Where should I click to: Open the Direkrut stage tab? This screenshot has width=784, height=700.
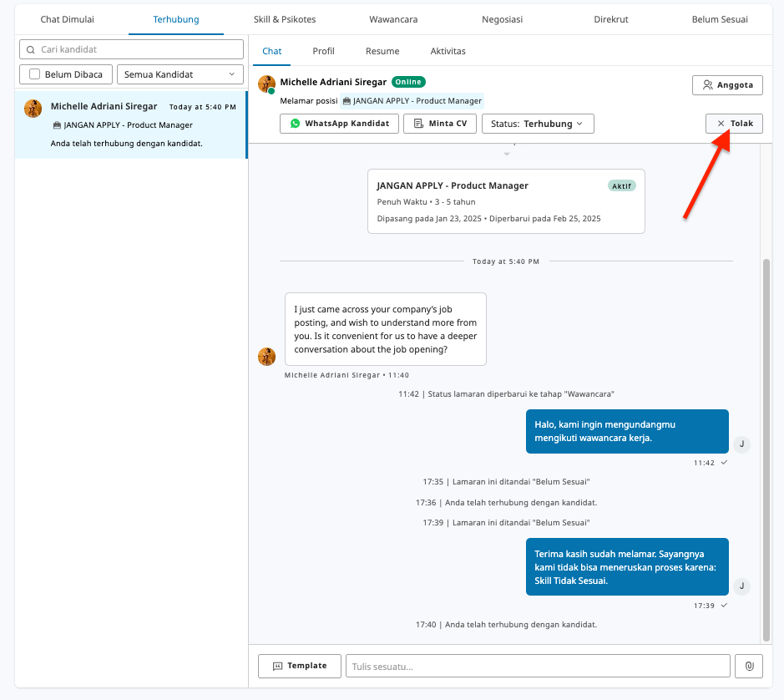(x=611, y=19)
